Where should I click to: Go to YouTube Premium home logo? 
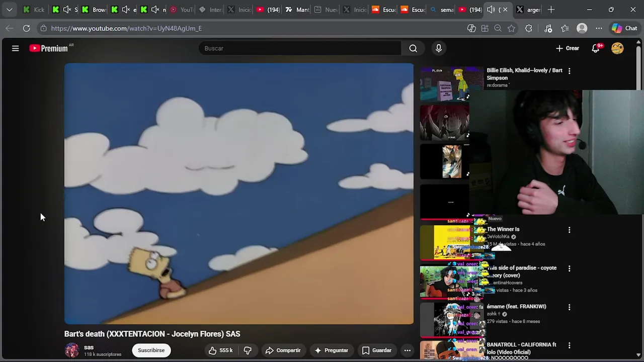(49, 48)
